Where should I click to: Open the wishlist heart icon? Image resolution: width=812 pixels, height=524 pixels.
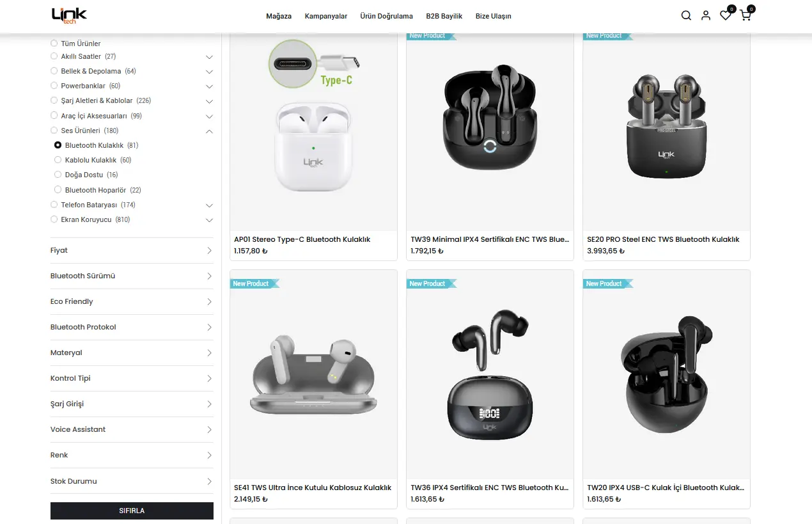(x=726, y=15)
